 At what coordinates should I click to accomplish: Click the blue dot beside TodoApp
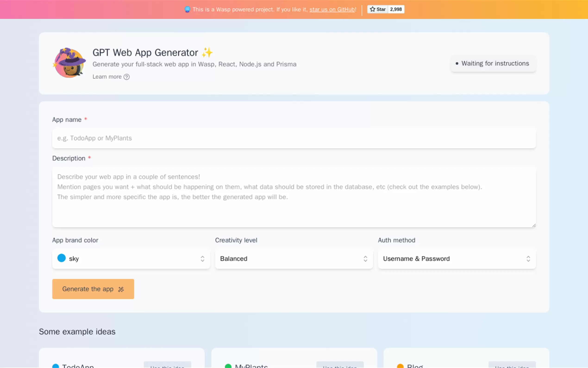(56, 366)
